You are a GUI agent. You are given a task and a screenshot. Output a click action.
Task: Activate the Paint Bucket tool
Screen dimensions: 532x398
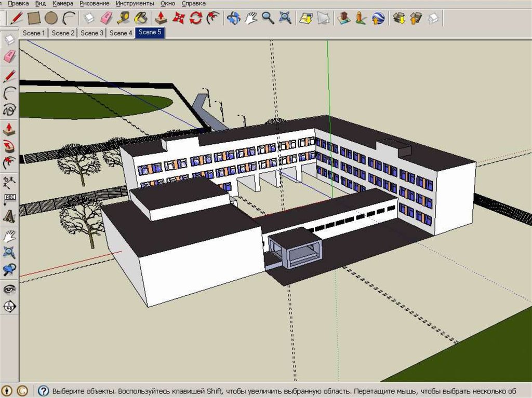point(140,18)
